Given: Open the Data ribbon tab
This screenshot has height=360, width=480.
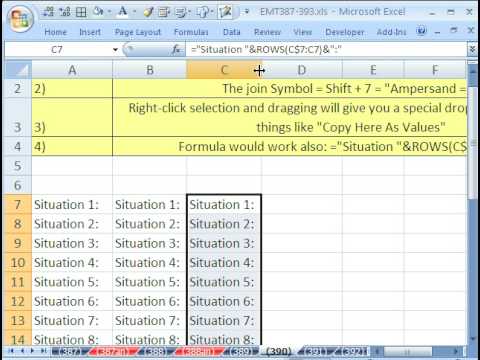Looking at the screenshot, I should pos(232,32).
